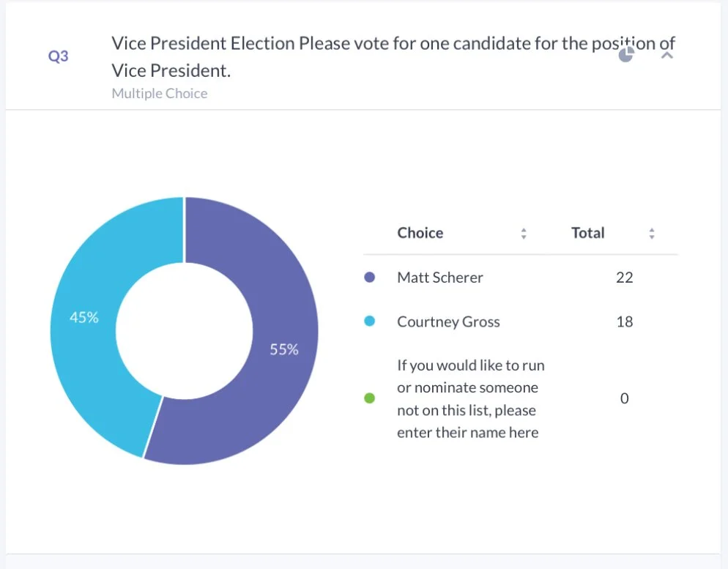Click the Q3 question number label
Viewport: 728px width, 569px height.
59,56
